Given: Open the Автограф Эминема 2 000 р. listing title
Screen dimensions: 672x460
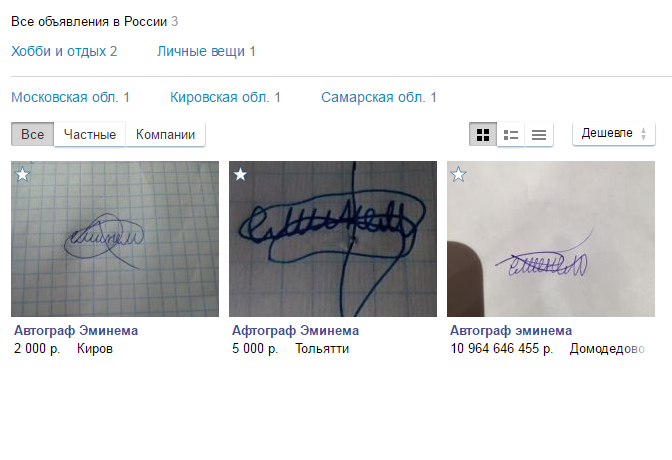Looking at the screenshot, I should (x=76, y=331).
